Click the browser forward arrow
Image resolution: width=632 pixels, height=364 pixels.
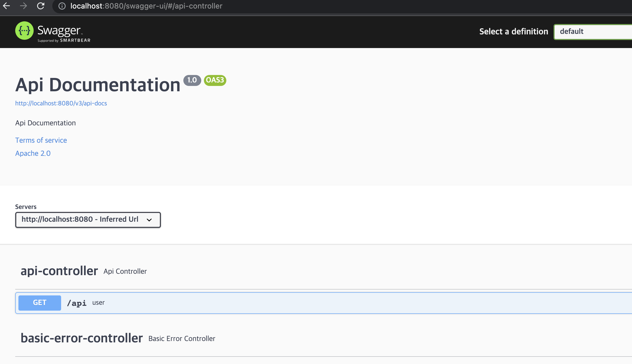23,6
